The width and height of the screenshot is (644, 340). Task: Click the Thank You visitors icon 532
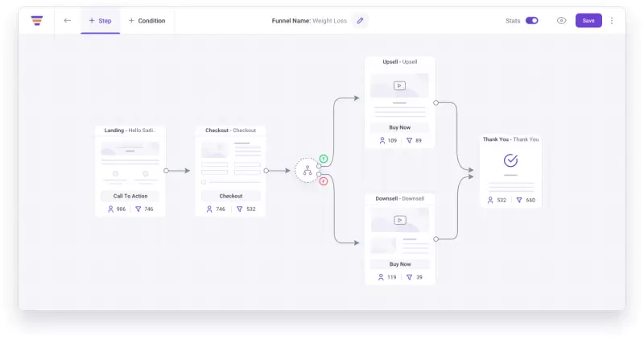[x=490, y=201]
